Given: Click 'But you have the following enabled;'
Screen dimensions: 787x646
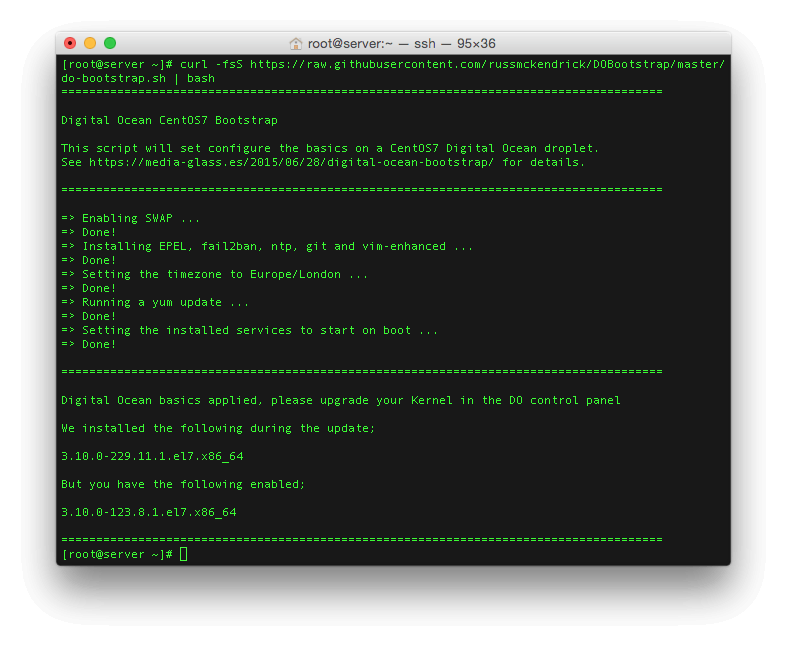Looking at the screenshot, I should (x=183, y=485).
